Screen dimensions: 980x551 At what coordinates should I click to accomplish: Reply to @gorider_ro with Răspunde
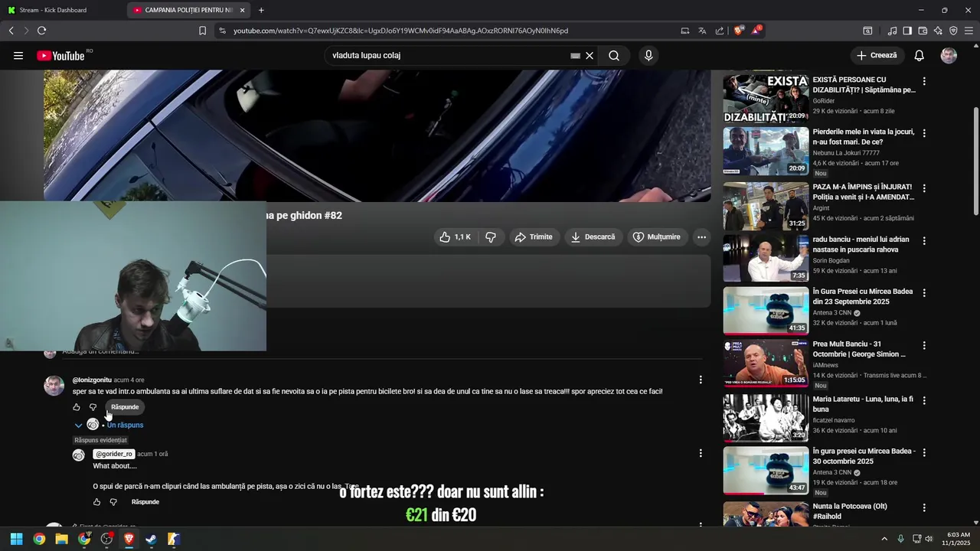click(145, 502)
